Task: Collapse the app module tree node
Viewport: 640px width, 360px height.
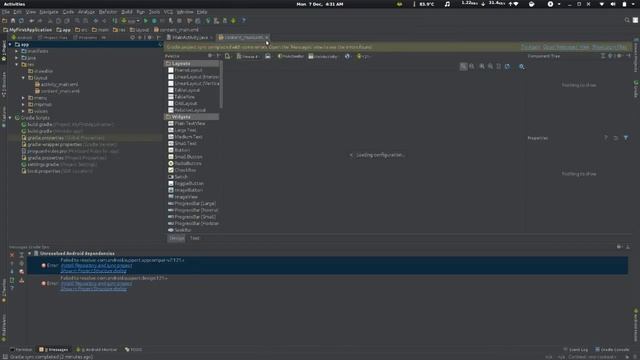Action: point(10,44)
